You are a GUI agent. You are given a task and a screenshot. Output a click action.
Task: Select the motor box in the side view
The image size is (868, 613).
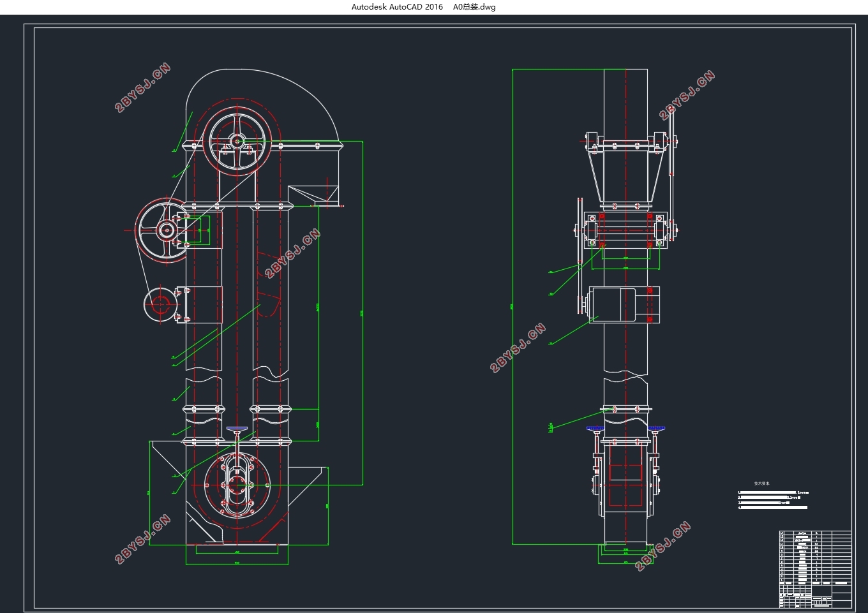point(624,305)
